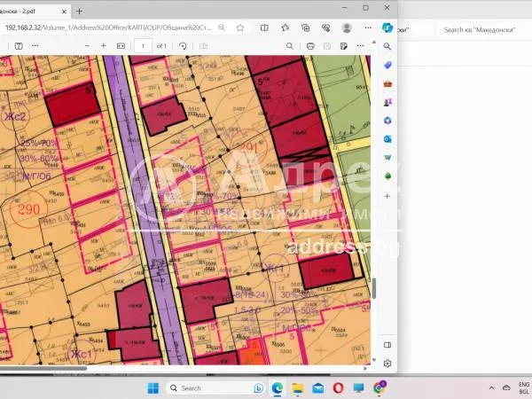
Task: Click the scroll down arrow of the PDF
Action: click(x=374, y=360)
